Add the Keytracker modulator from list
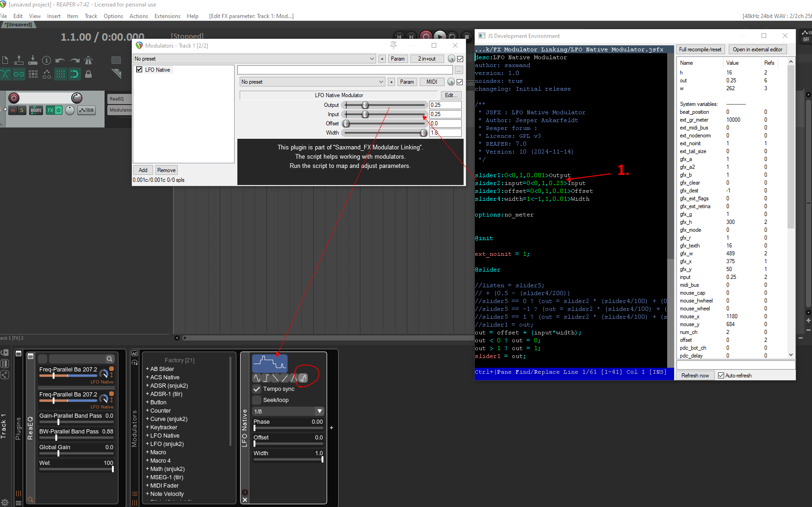 [x=163, y=427]
